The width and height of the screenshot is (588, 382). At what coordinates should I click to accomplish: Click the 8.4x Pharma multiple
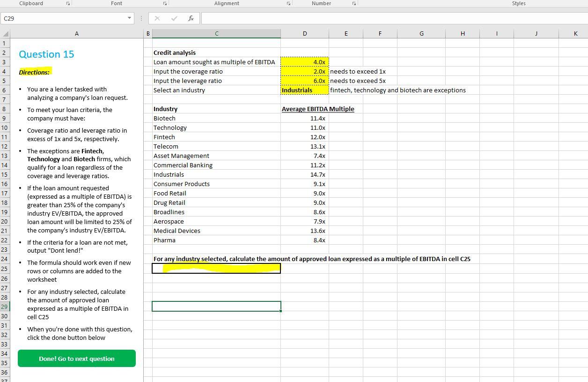[x=319, y=240]
